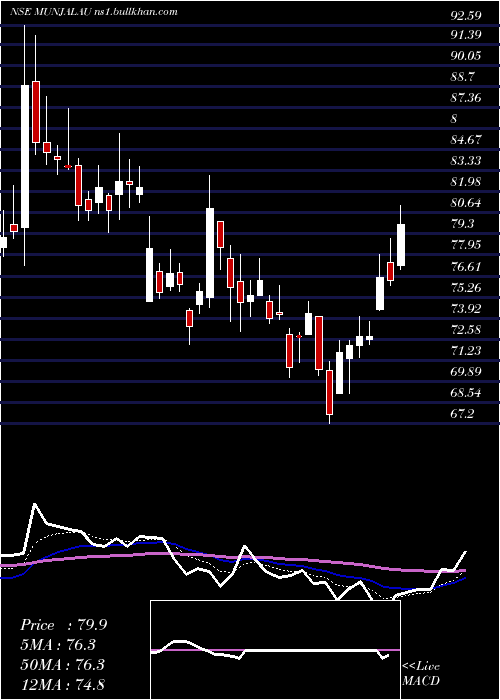Select the 81.98 price axis label
The width and height of the screenshot is (500, 700).
pos(466,182)
